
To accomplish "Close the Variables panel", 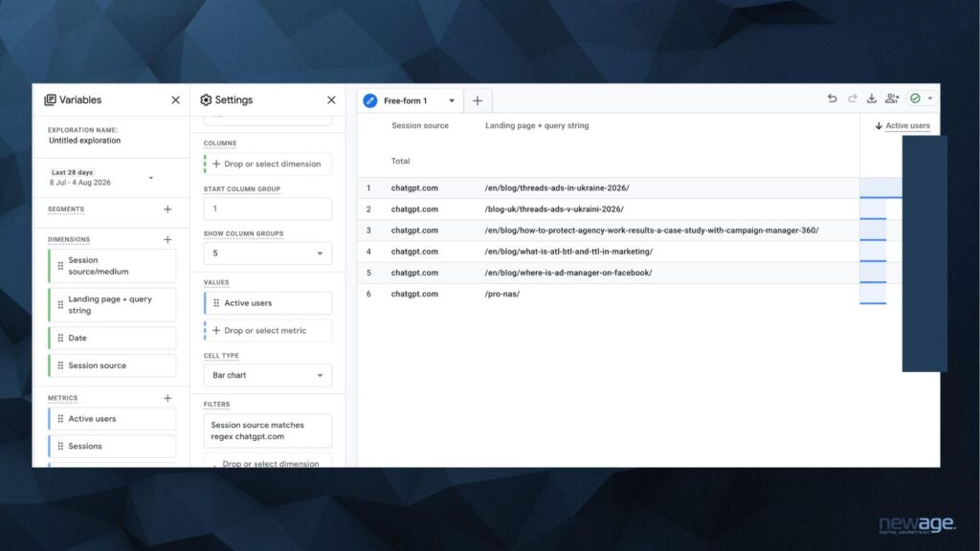I will coord(176,99).
